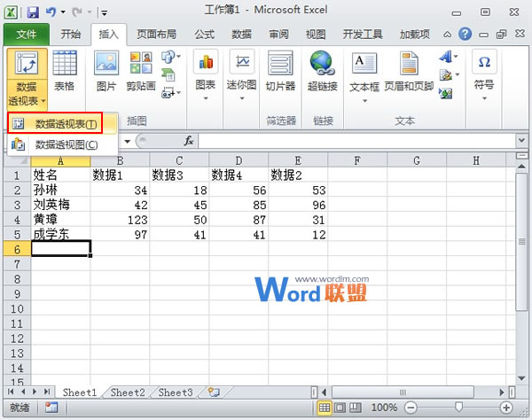
Task: Click the horizontal scrollbar thumb
Action: [403, 393]
